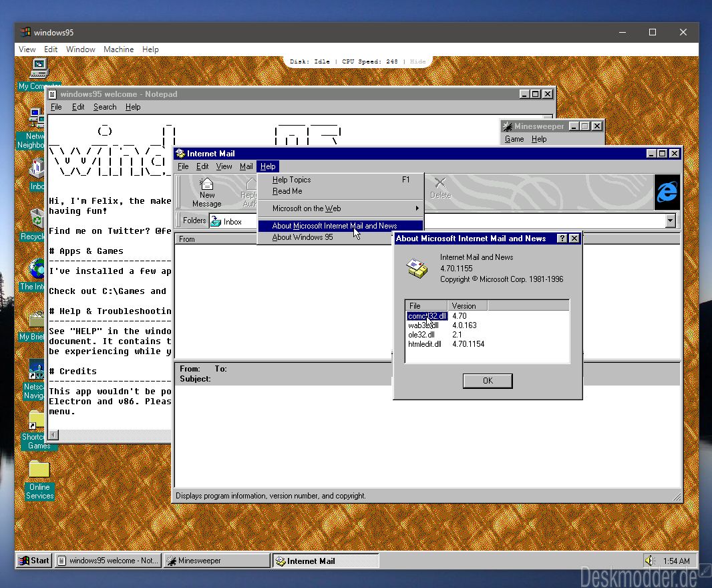Open the Window menu of windows95 app
The width and height of the screenshot is (712, 588).
click(81, 49)
